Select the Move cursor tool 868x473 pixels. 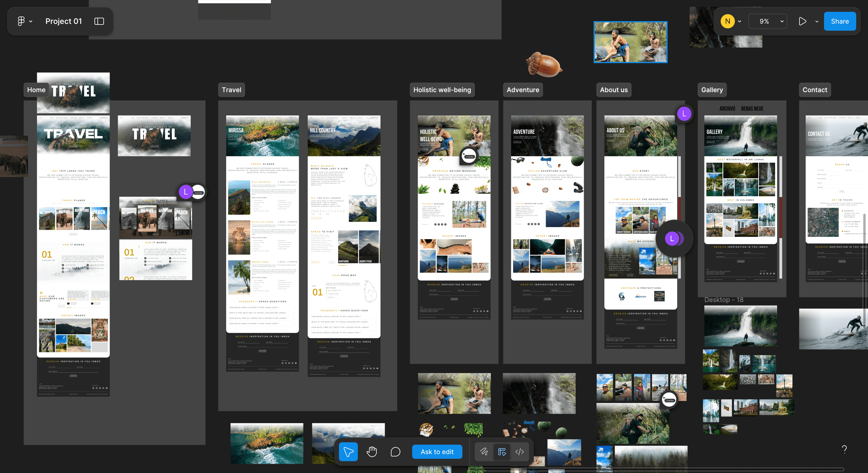348,452
